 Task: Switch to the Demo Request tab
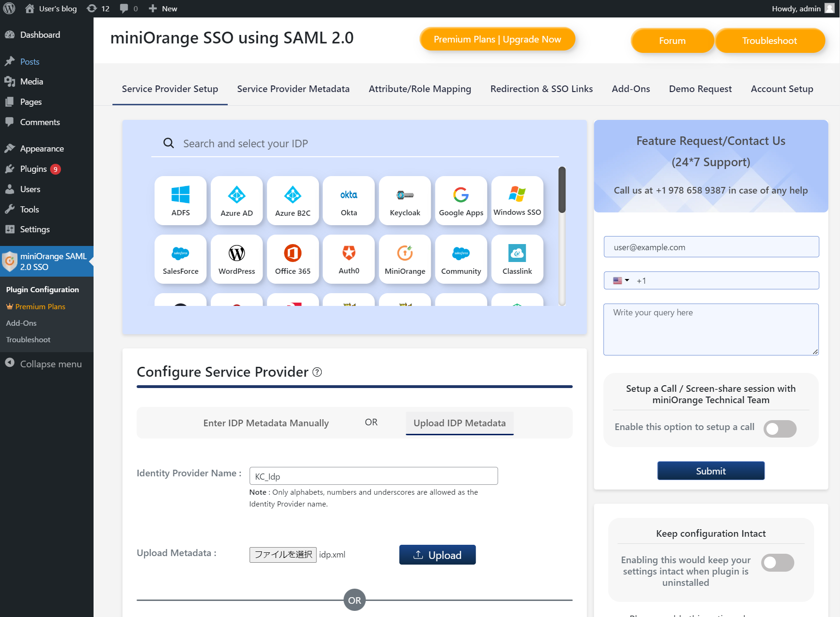(700, 89)
